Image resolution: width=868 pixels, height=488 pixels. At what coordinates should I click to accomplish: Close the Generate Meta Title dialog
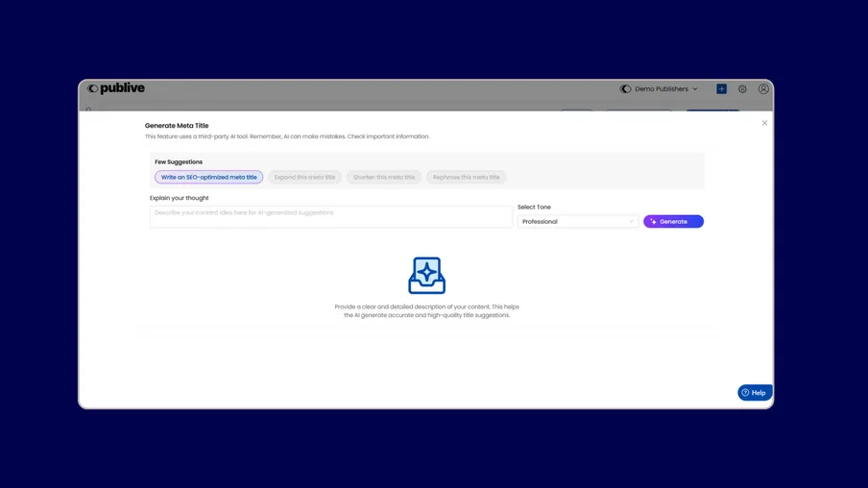pos(764,123)
